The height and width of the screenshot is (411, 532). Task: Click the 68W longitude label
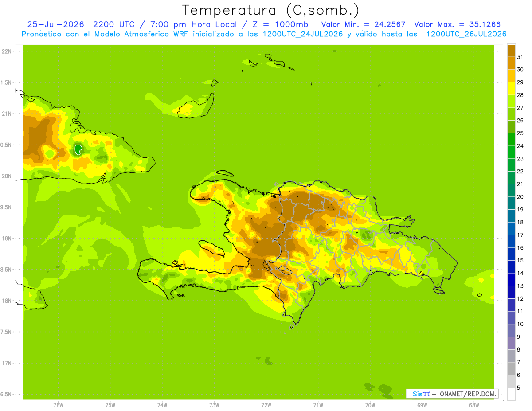(x=474, y=405)
